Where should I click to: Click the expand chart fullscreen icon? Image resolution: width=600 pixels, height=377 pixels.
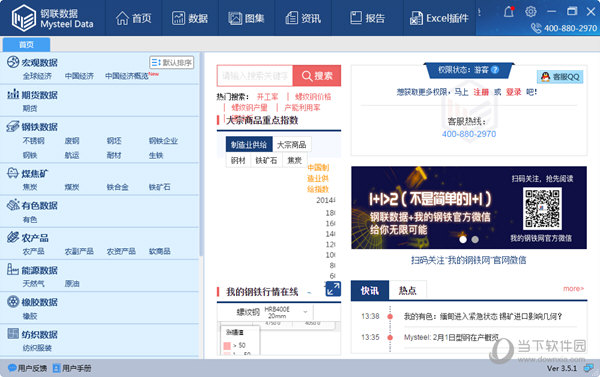pos(333,289)
